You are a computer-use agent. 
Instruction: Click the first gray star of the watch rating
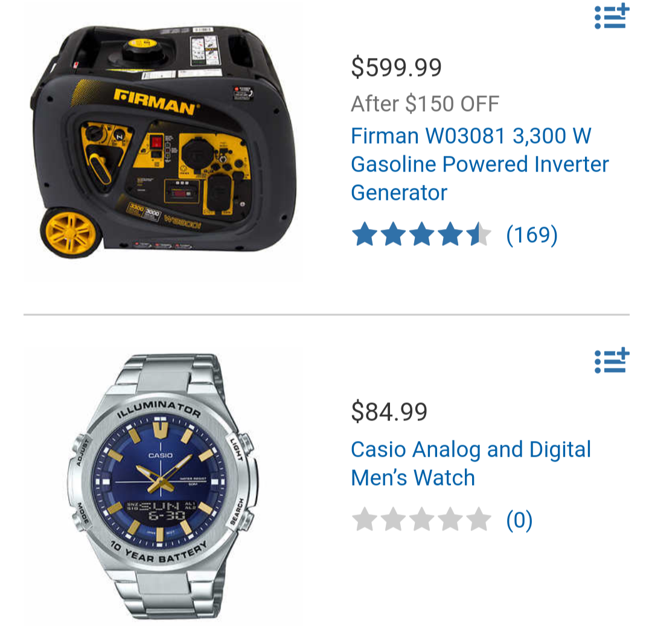coord(365,519)
